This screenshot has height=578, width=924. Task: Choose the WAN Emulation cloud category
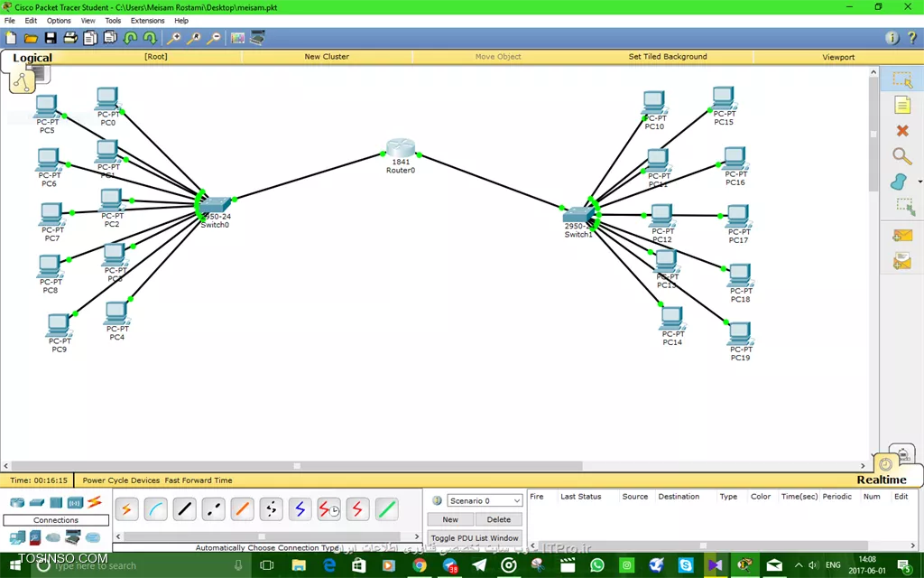(x=53, y=537)
